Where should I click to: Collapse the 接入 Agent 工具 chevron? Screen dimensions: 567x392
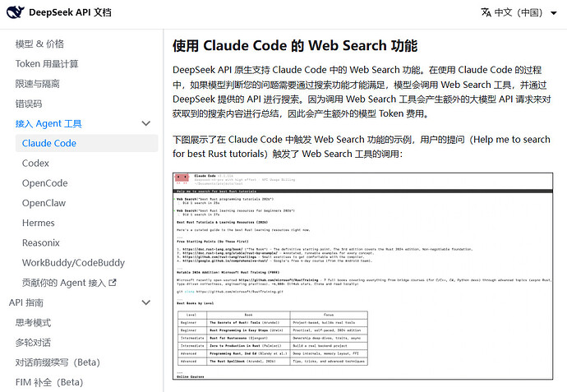146,123
